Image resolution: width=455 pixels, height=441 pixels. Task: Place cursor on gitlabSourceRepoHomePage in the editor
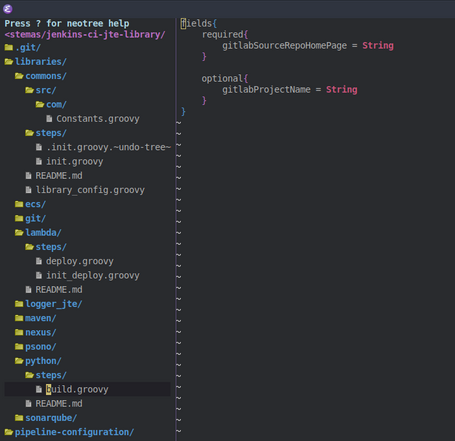click(284, 46)
